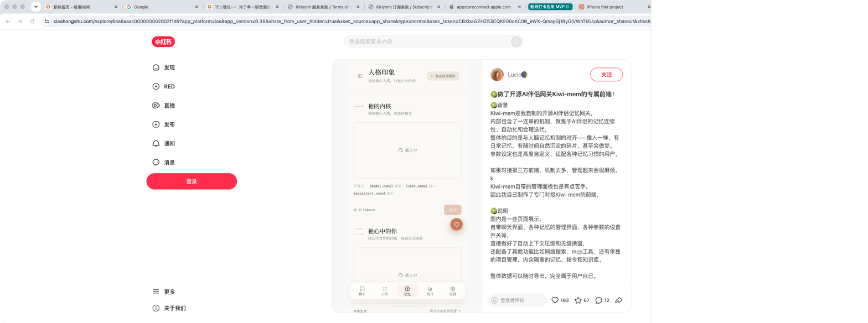The image size is (868, 323).
Task: Toggle the 贴纸打卡应用 MVP tab group
Action: point(550,7)
